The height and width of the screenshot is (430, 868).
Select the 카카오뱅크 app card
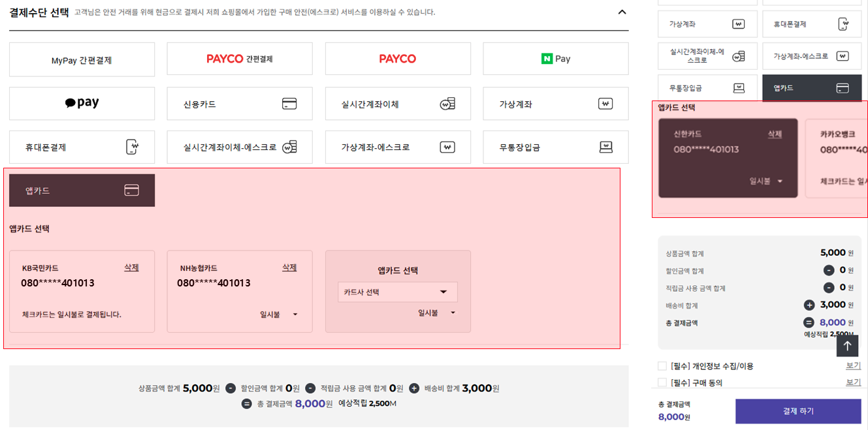[837, 158]
